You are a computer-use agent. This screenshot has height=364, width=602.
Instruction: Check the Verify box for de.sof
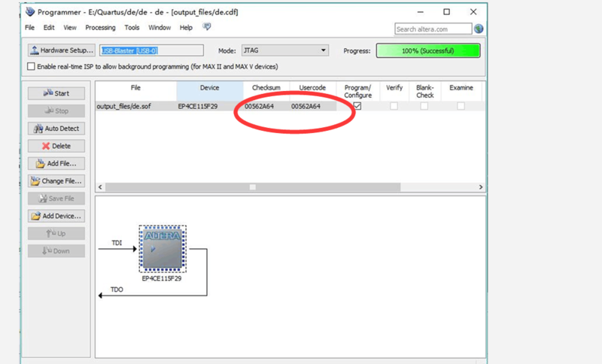(394, 106)
